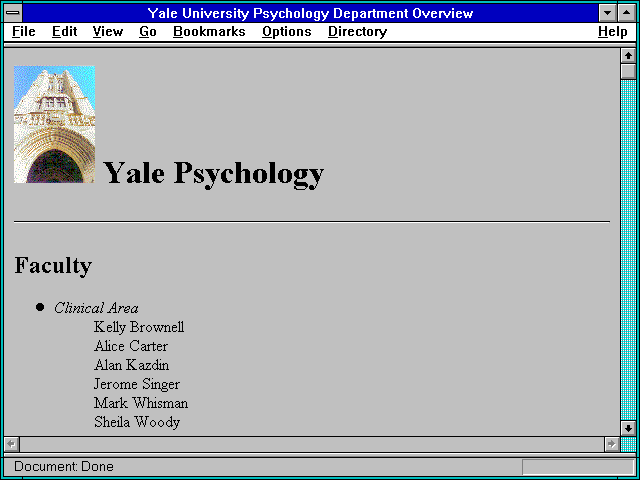640x480 pixels.
Task: Click the horizontal scrollbar left arrow
Action: click(12, 444)
